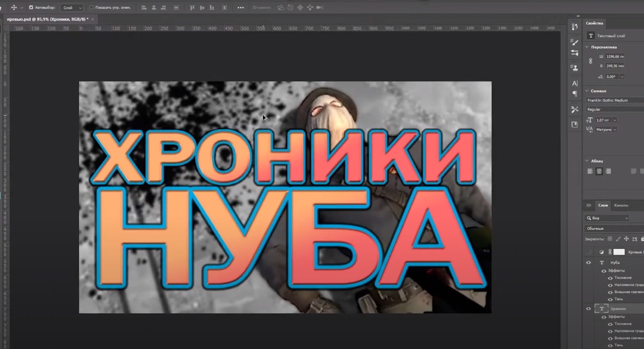Close the превью.psd document tab
The height and width of the screenshot is (349, 644).
pyautogui.click(x=93, y=19)
